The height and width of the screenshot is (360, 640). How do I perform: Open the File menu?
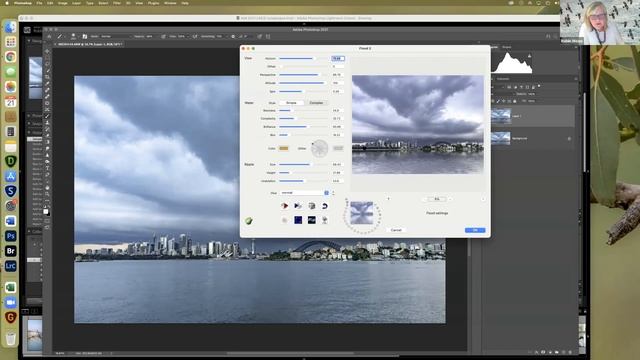coord(39,3)
